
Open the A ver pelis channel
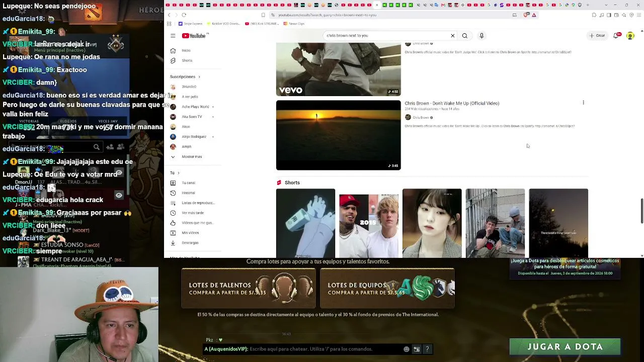pyautogui.click(x=190, y=97)
